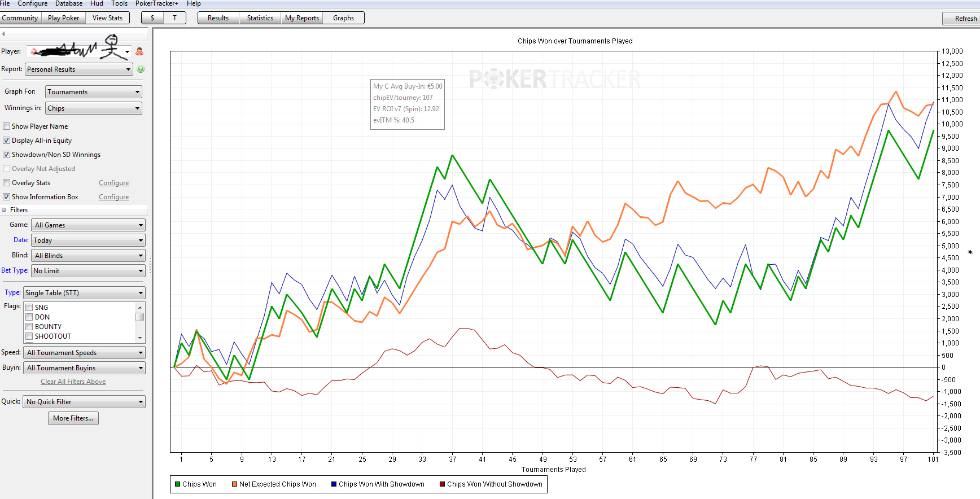980x499 pixels.
Task: Open the Database menu
Action: coord(69,3)
